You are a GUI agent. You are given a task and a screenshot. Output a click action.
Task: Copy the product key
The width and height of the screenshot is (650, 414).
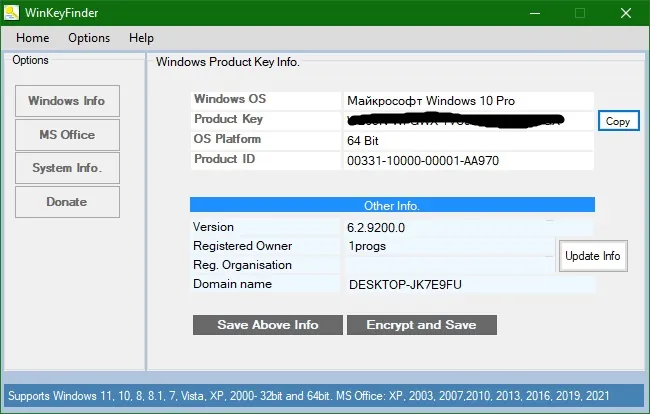coord(618,121)
